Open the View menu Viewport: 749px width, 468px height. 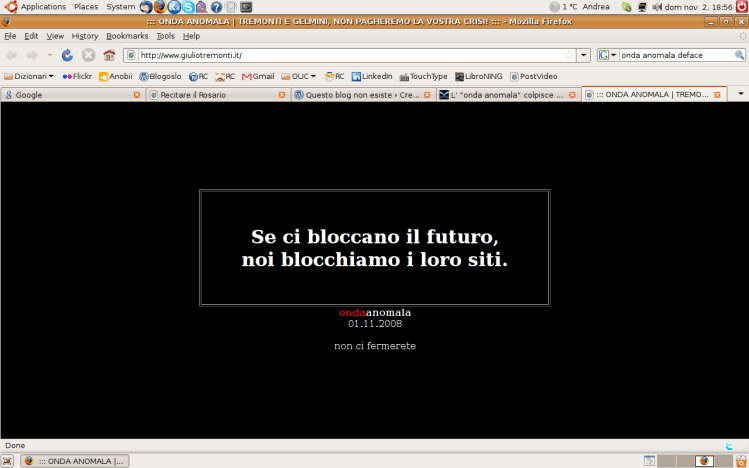click(55, 36)
